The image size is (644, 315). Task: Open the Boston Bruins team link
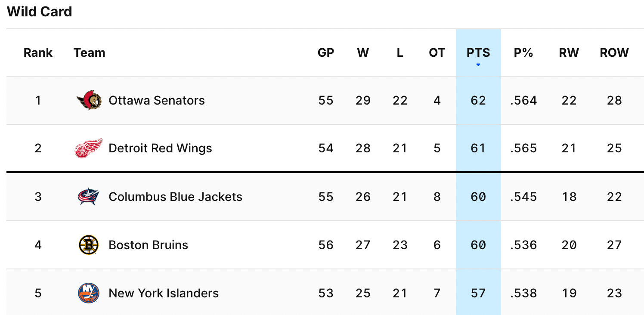coord(148,245)
